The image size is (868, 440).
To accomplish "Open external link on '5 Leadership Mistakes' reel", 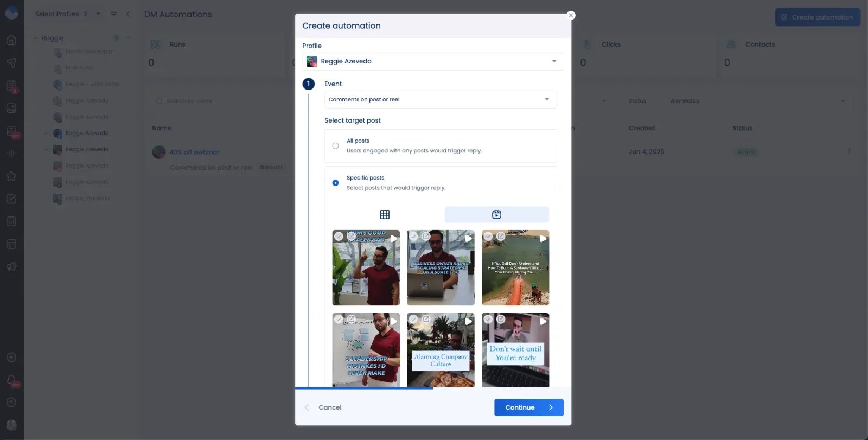I will (352, 319).
